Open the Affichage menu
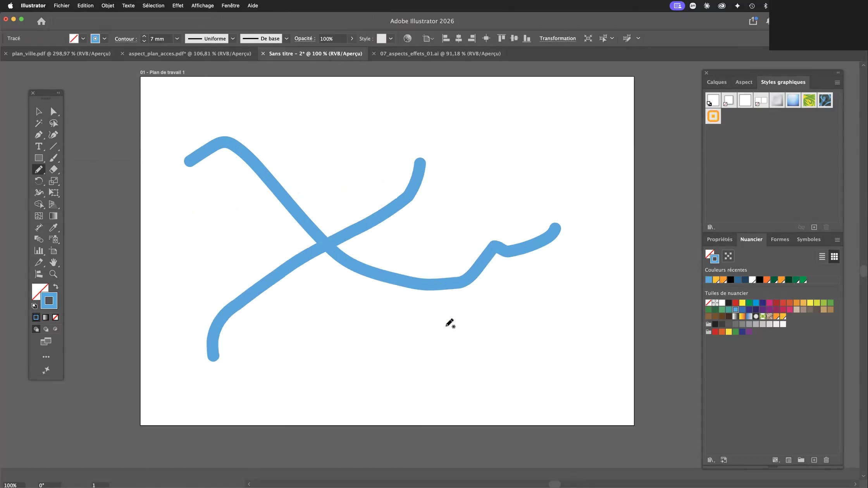 pos(202,6)
